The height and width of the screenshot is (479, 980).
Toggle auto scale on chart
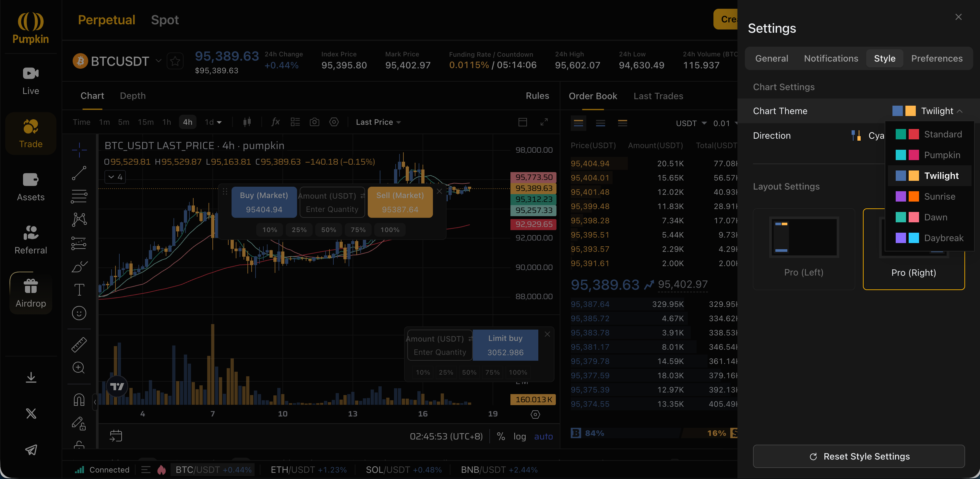(543, 437)
